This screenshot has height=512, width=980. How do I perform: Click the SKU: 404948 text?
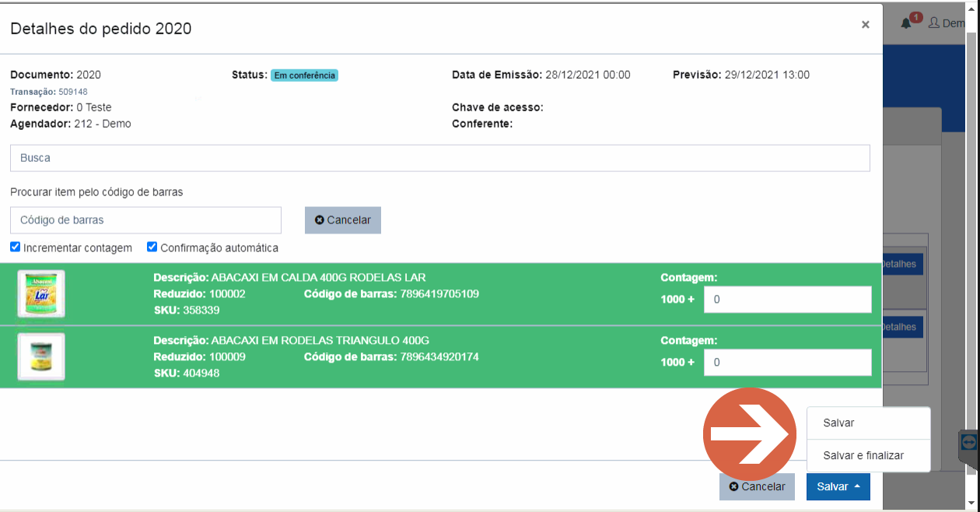[x=187, y=373]
